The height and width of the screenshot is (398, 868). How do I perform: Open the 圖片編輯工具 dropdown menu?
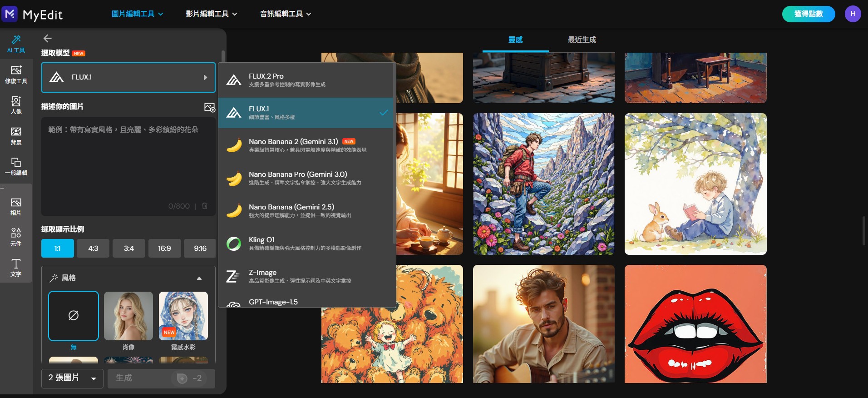point(137,14)
